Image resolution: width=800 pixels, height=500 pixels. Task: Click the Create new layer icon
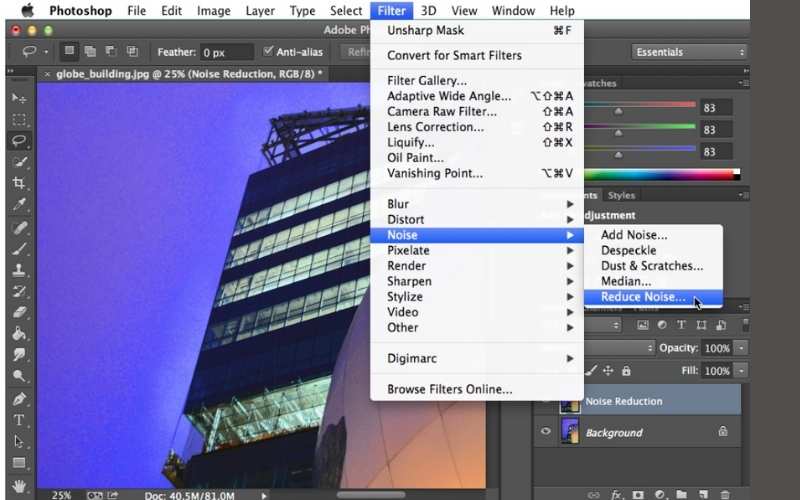coord(704,494)
